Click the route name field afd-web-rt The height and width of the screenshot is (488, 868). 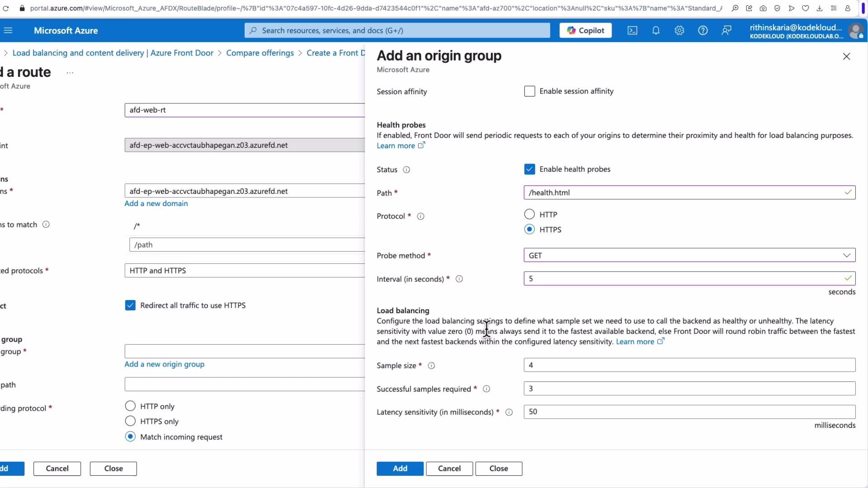click(x=245, y=110)
